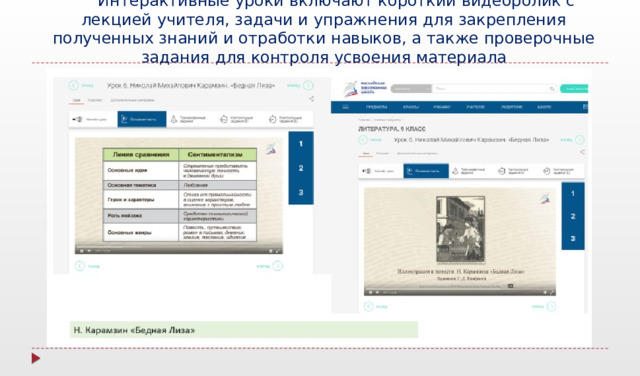Click back arrow below right screenshot video

368,307
